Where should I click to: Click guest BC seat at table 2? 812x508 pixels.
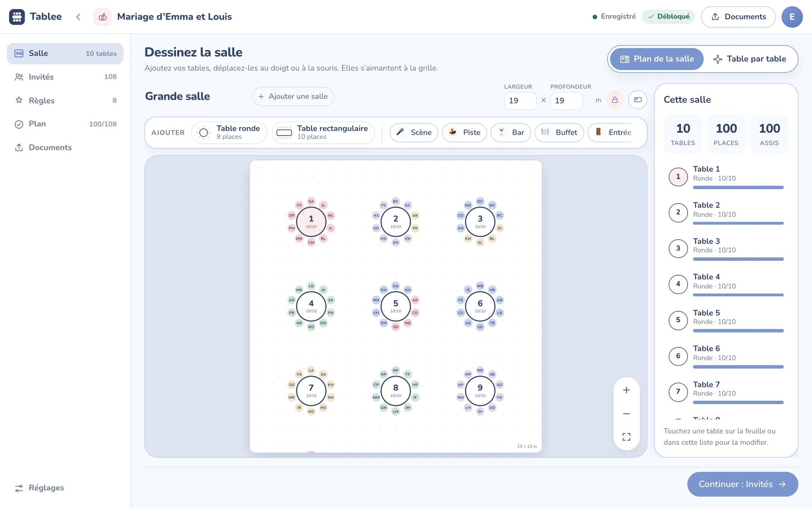coord(395,201)
